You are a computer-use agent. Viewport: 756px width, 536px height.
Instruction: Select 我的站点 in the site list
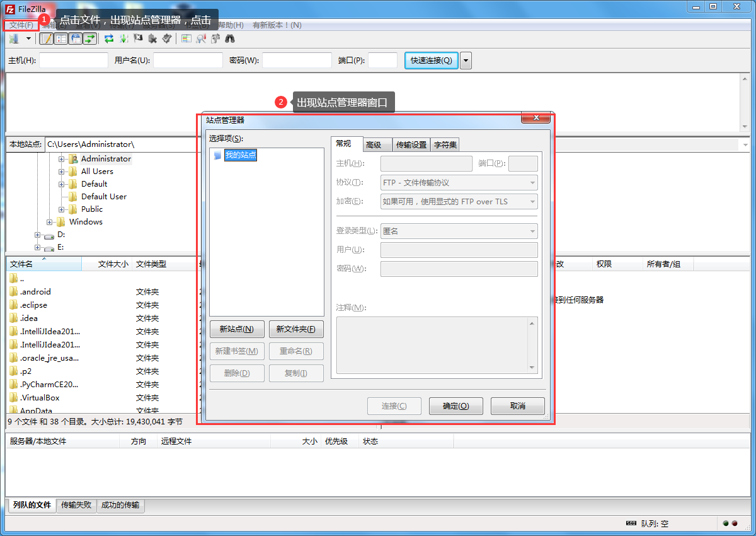(x=241, y=154)
